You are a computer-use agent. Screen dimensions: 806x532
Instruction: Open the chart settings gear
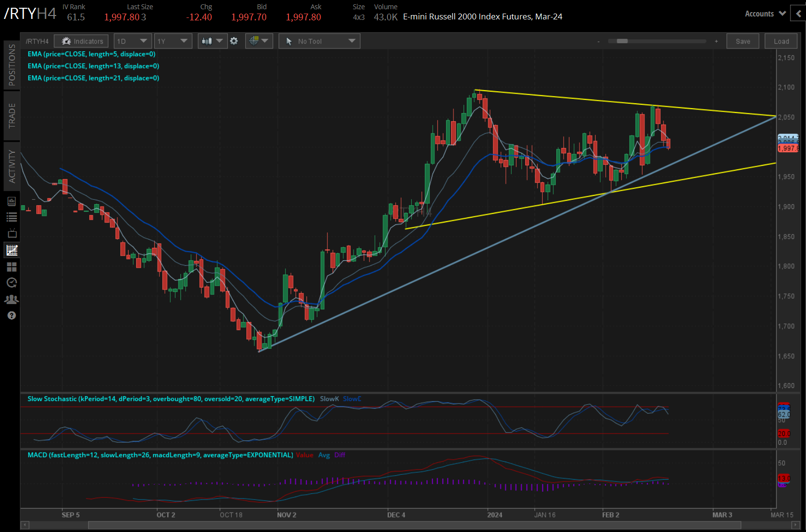coord(234,41)
